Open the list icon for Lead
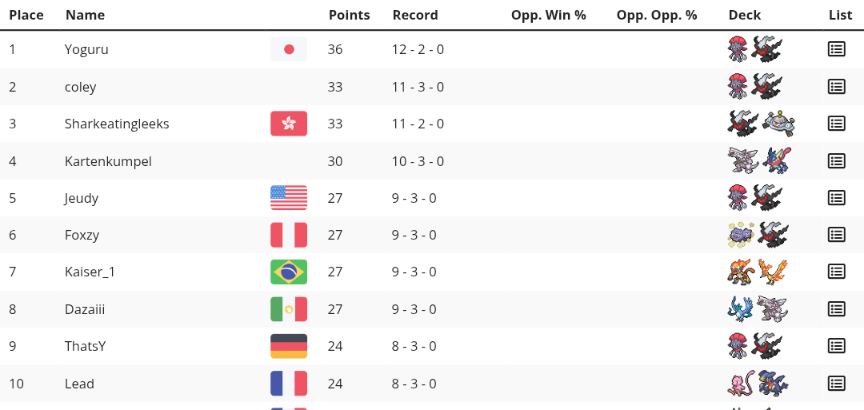This screenshot has width=864, height=410. (837, 383)
